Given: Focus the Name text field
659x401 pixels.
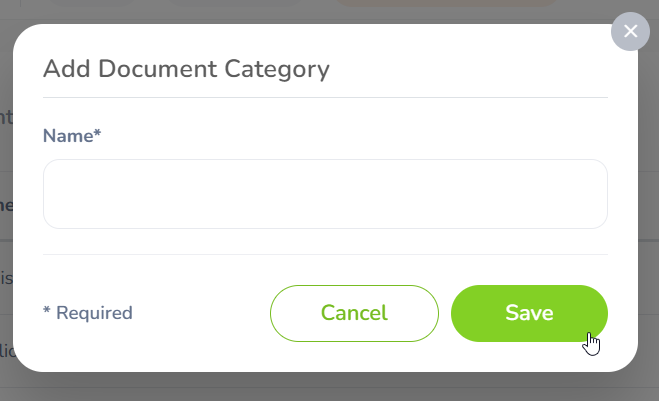Looking at the screenshot, I should (325, 194).
